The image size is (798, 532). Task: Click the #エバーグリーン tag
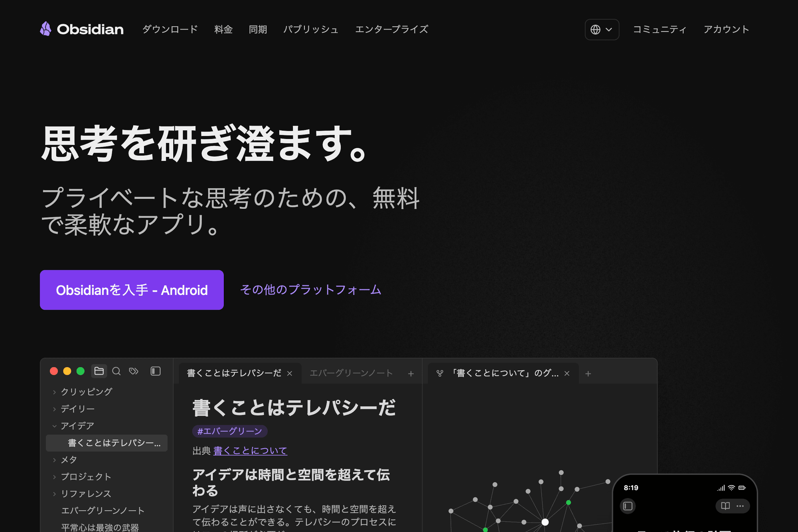(230, 431)
